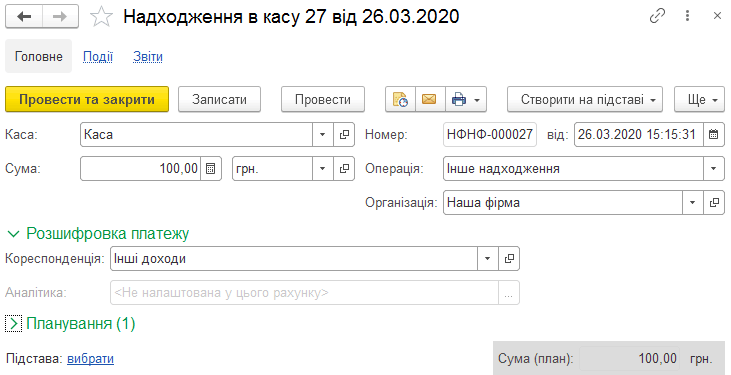Expand the Операція dropdown
The height and width of the screenshot is (375, 731).
coord(714,168)
